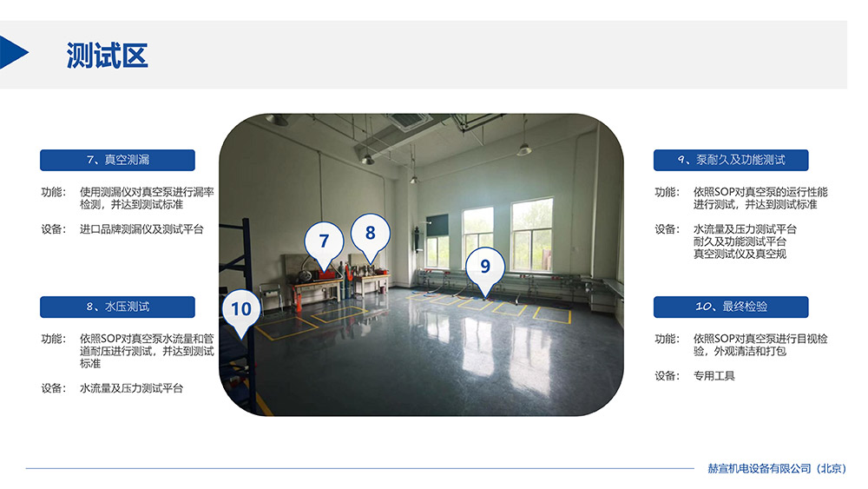This screenshot has width=868, height=489.
Task: Click the 功能 description under 最终检验
Action: point(760,345)
